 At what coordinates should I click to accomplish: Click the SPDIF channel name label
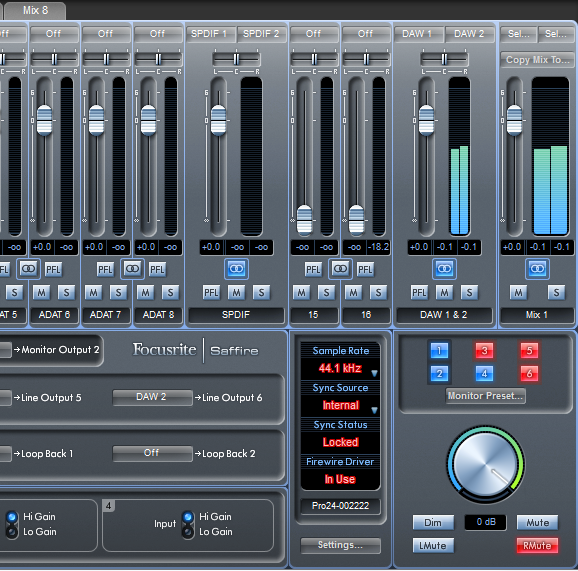click(236, 315)
